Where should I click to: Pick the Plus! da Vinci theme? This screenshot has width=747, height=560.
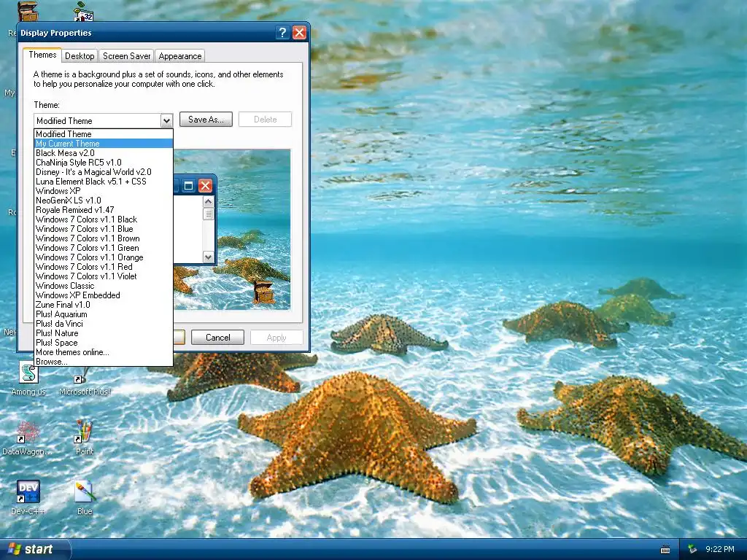pos(104,324)
